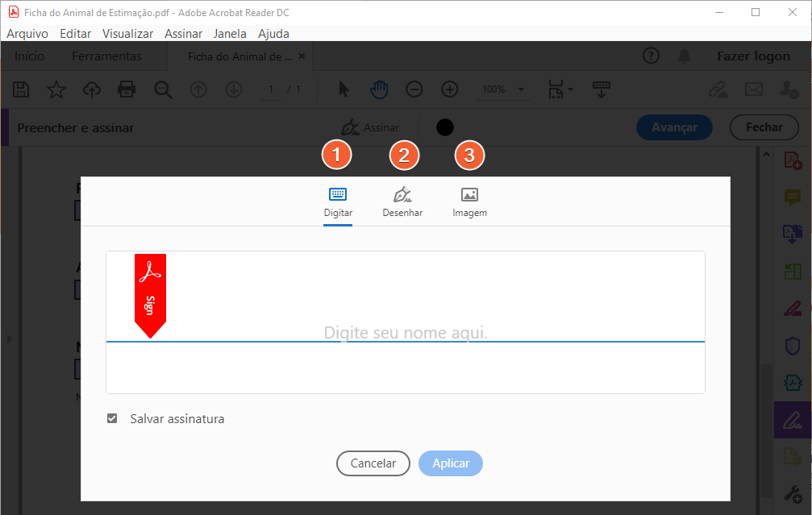Screen dimensions: 812x515
Task: Click the 'Digite seu nome aqui' text field
Action: tap(405, 332)
